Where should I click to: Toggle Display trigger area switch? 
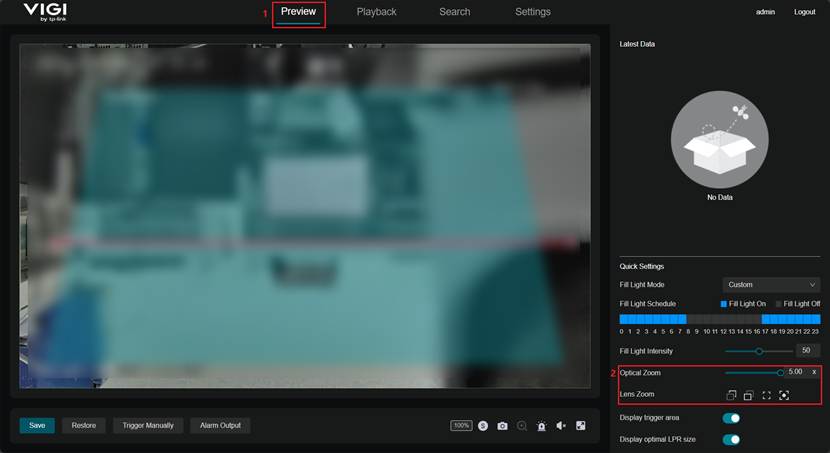coord(731,418)
